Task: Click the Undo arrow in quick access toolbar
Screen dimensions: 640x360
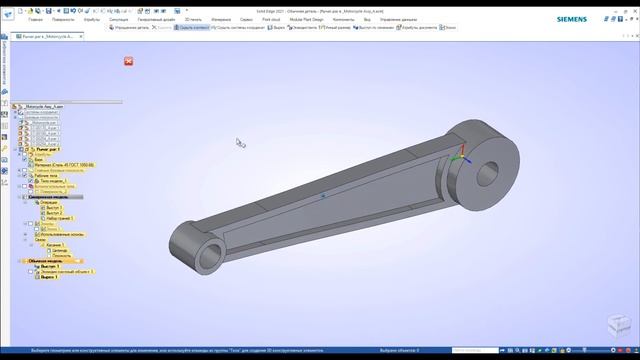Action: [x=73, y=11]
